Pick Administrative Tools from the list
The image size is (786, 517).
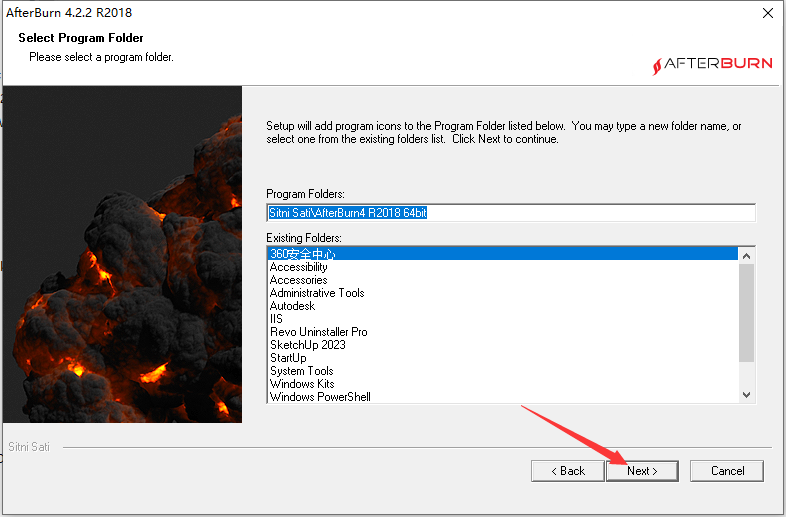click(x=503, y=293)
